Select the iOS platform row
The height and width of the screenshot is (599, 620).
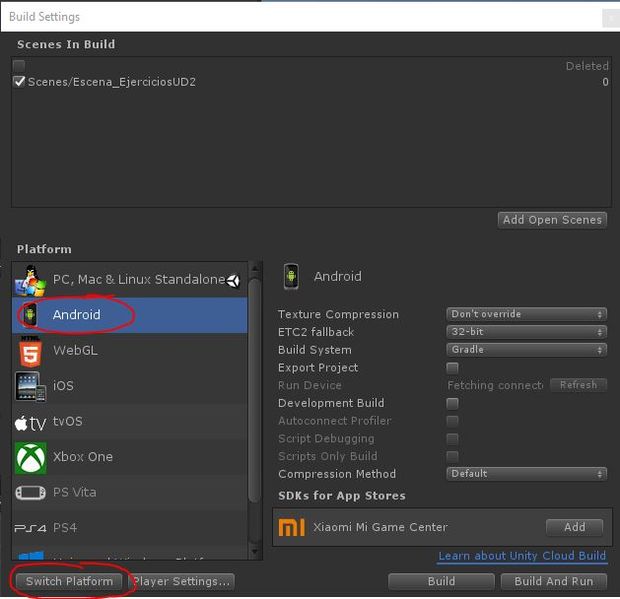tap(130, 386)
